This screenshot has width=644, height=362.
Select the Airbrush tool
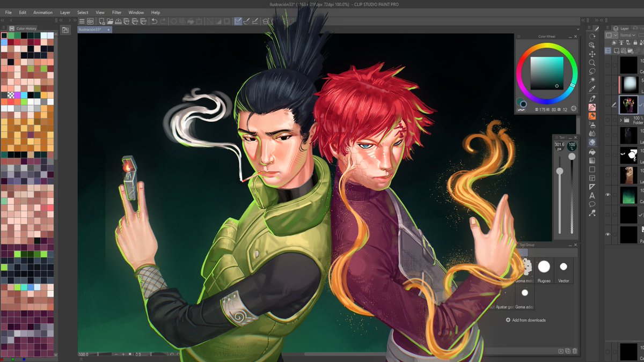coord(592,124)
